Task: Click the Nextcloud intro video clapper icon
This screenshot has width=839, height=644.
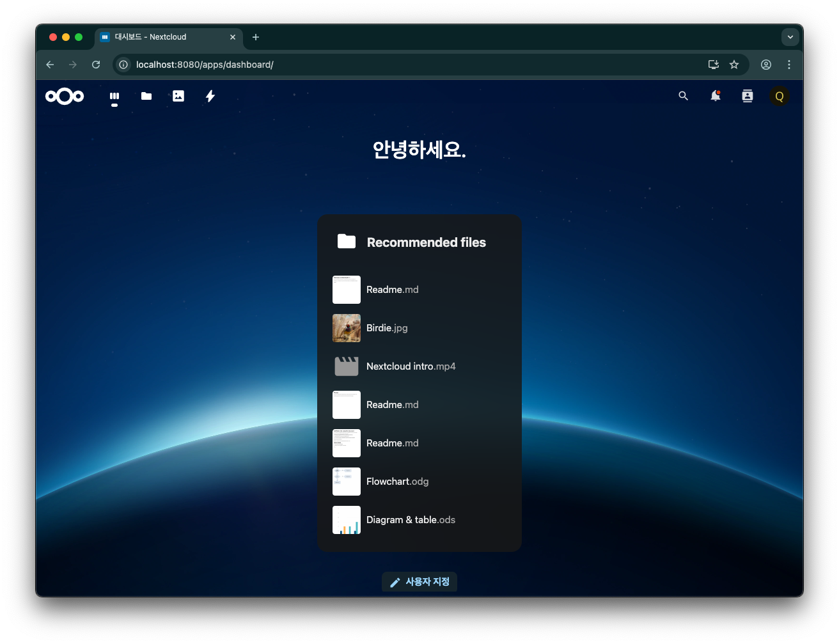Action: 347,366
